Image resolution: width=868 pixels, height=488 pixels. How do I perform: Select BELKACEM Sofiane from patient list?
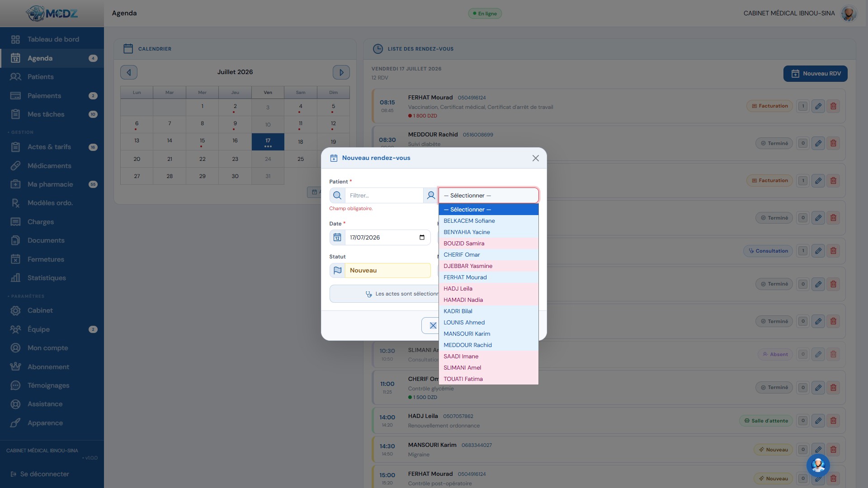(489, 221)
